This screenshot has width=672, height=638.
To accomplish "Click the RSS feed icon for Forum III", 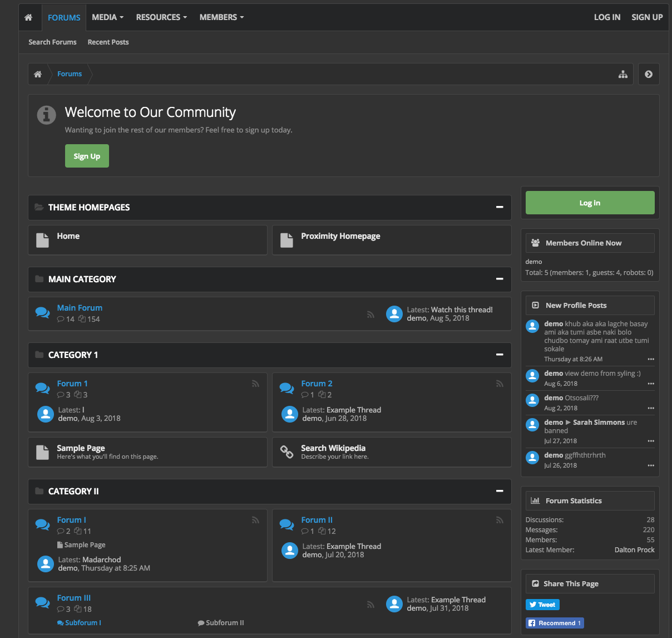I will click(370, 605).
